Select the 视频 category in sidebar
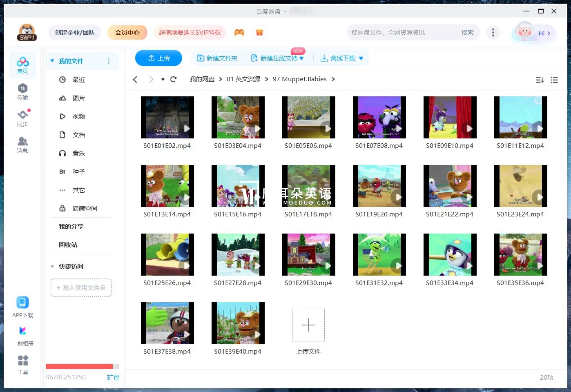571x392 pixels. [78, 116]
